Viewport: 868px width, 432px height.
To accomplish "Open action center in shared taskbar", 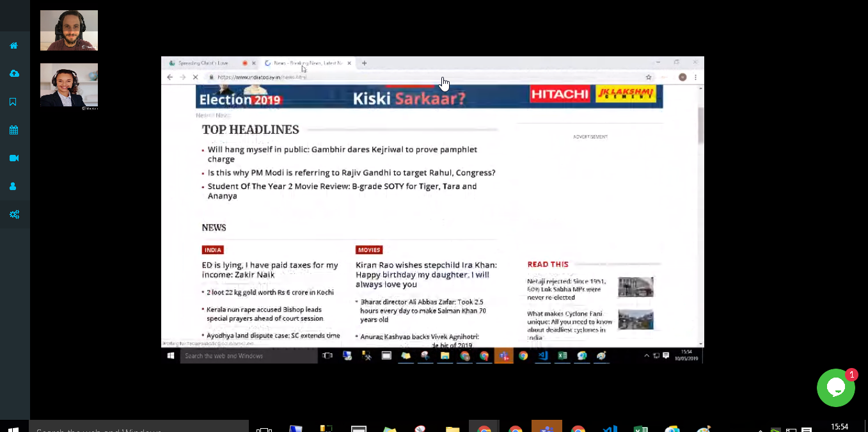I will point(666,356).
